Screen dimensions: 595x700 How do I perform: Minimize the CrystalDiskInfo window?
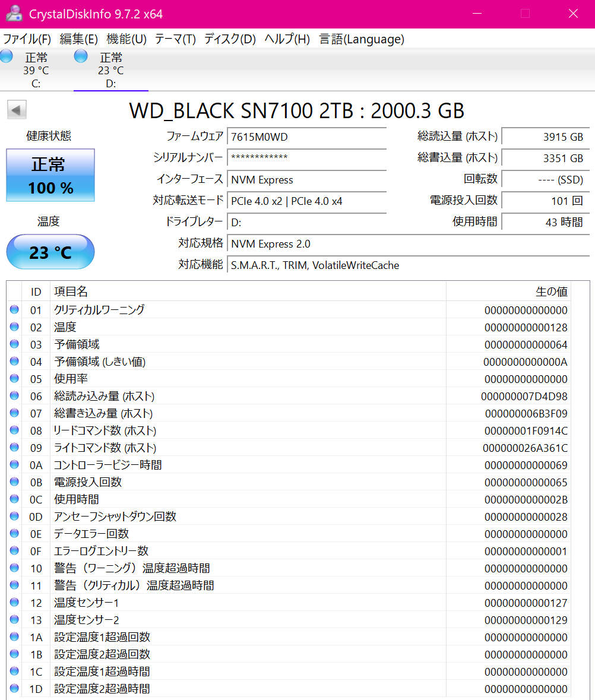click(477, 14)
